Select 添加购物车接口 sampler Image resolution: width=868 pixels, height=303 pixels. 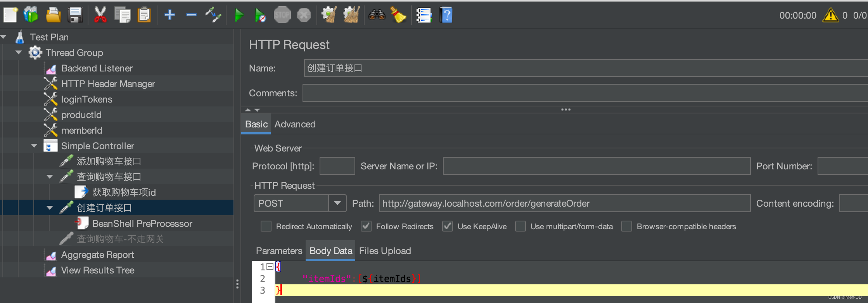tap(109, 161)
